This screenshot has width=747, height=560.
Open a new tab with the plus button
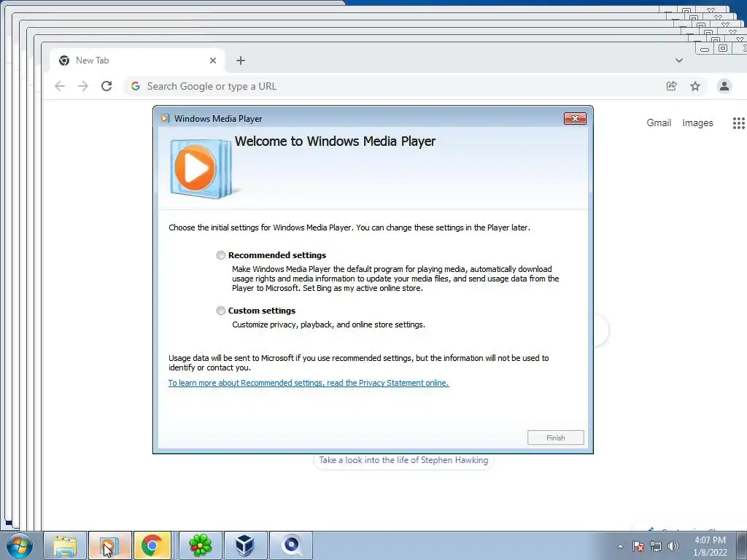(241, 61)
